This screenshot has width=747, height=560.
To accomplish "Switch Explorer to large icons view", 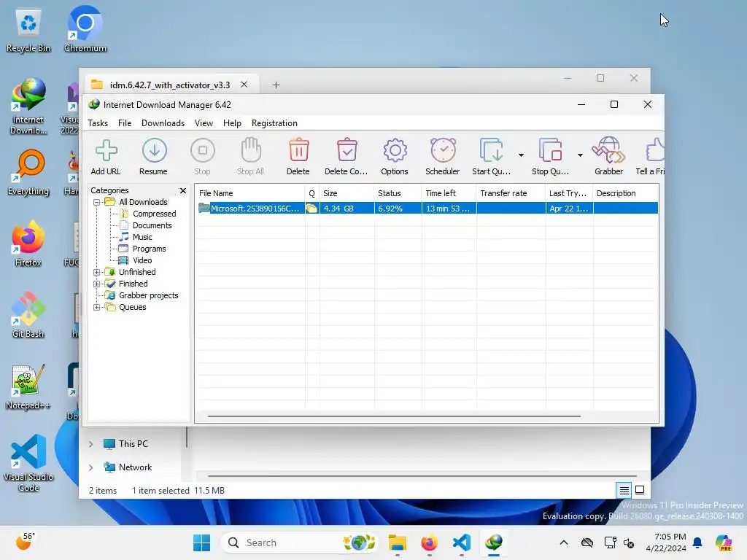I will click(x=640, y=490).
